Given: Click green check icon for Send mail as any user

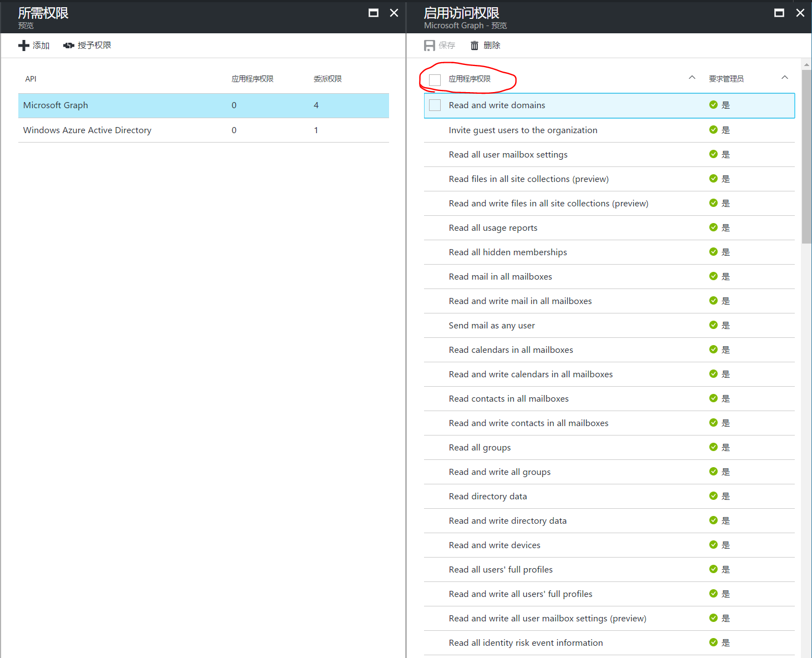Looking at the screenshot, I should pos(713,325).
